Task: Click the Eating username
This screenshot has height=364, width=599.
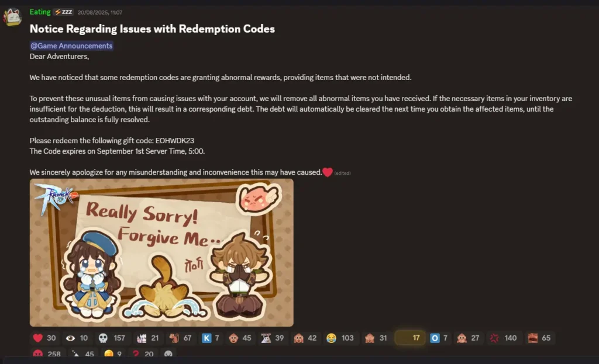Action: (x=40, y=12)
